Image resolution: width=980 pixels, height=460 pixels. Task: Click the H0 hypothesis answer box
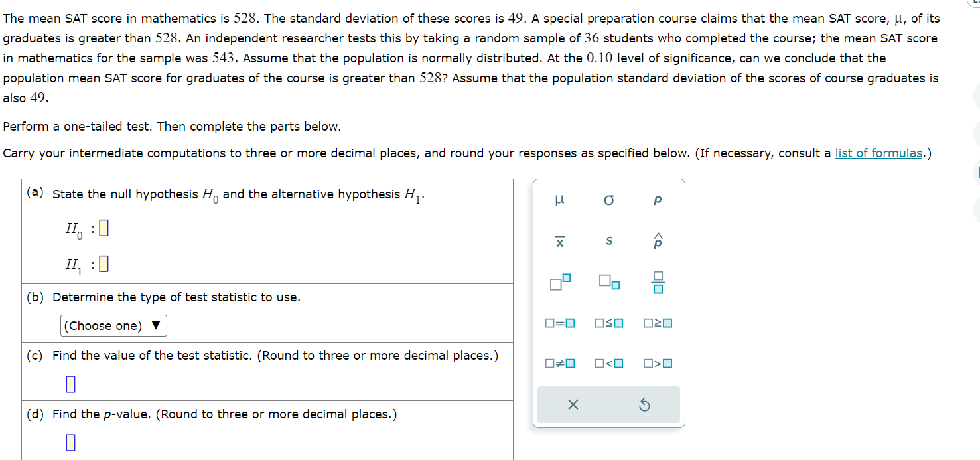point(104,228)
